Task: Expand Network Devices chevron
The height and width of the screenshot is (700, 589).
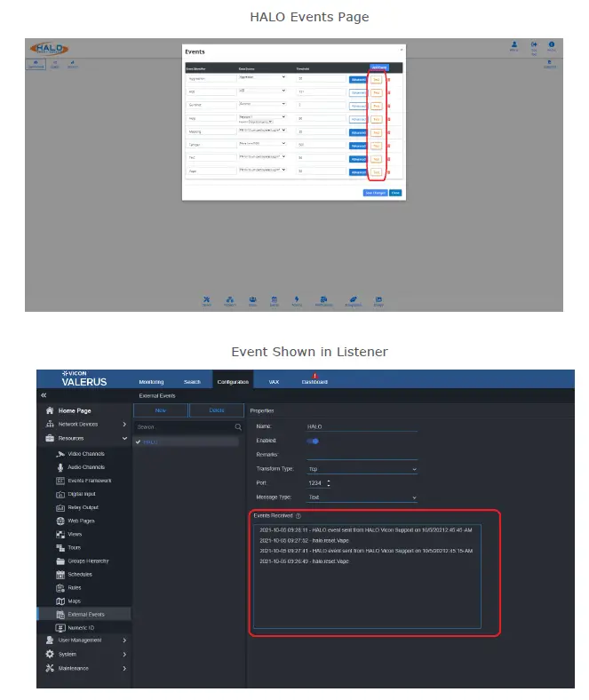Action: (x=124, y=424)
